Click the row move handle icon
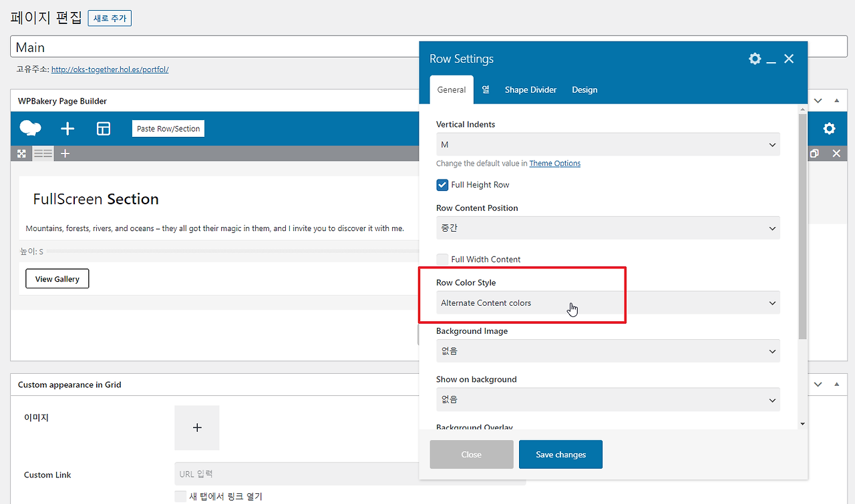Viewport: 855px width, 504px height. 22,154
